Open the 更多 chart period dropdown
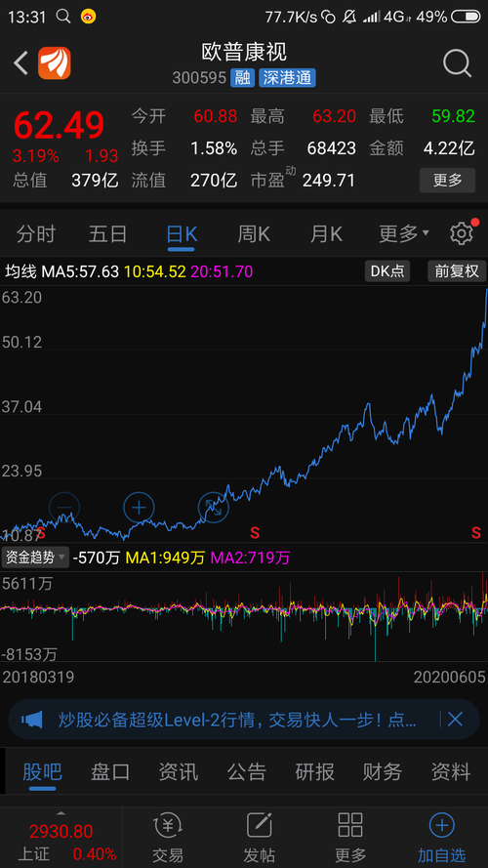This screenshot has height=868, width=488. [x=404, y=234]
